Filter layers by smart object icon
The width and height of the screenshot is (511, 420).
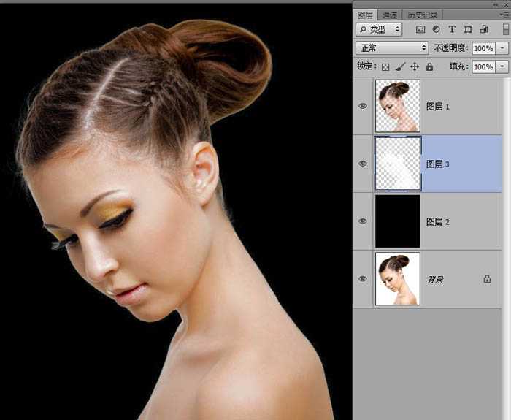(x=483, y=29)
